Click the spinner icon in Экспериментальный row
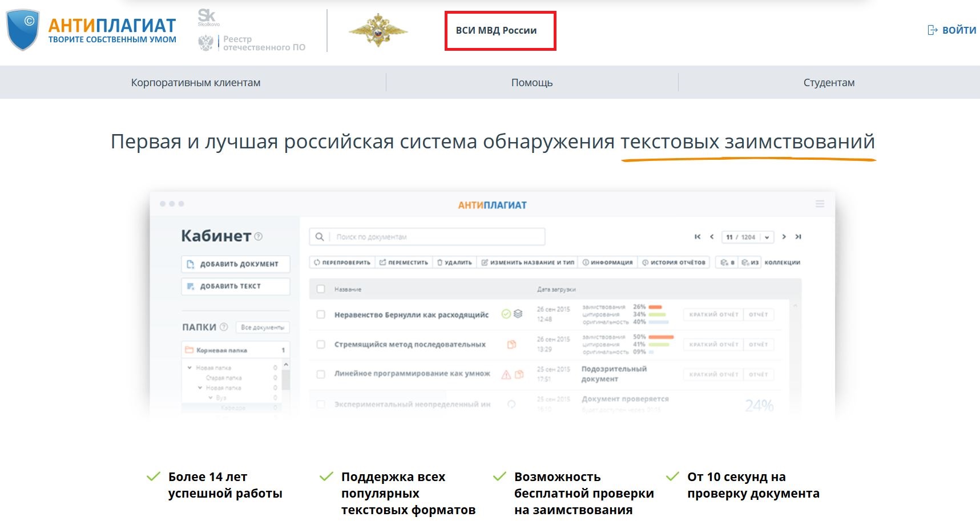 coord(511,404)
